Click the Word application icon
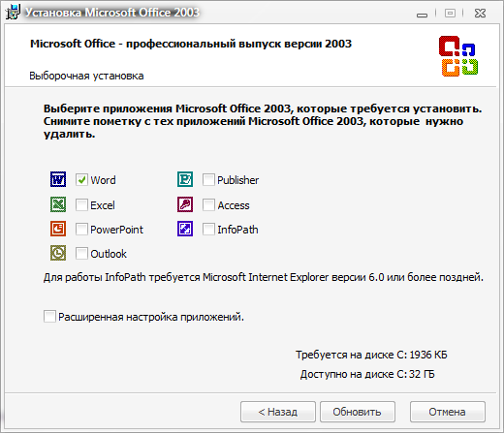Image resolution: width=504 pixels, height=434 pixels. [58, 179]
